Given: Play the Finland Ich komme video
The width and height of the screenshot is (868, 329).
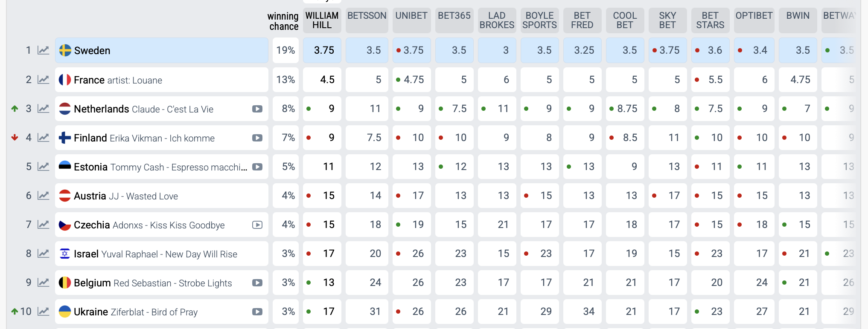Looking at the screenshot, I should (x=257, y=138).
